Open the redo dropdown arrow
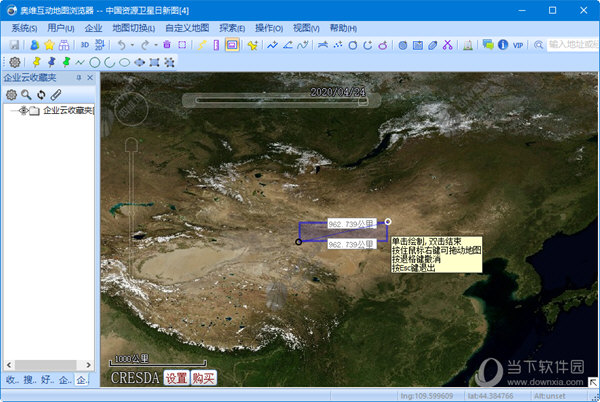Viewport: 600px width, 402px height. coord(156,45)
